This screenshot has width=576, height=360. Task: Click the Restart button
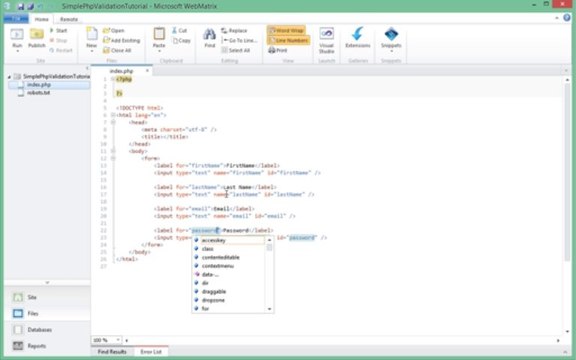click(x=61, y=50)
